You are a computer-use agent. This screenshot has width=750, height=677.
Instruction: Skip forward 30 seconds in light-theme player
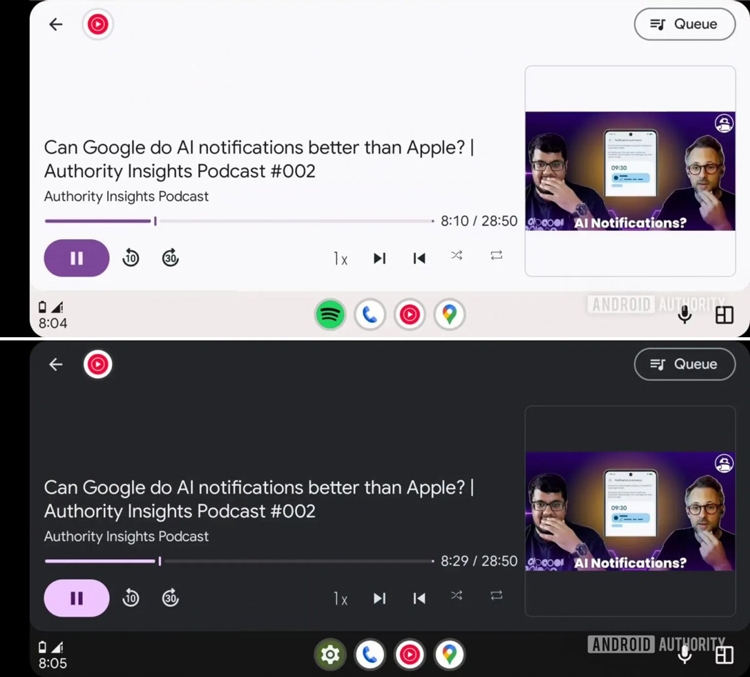170,258
